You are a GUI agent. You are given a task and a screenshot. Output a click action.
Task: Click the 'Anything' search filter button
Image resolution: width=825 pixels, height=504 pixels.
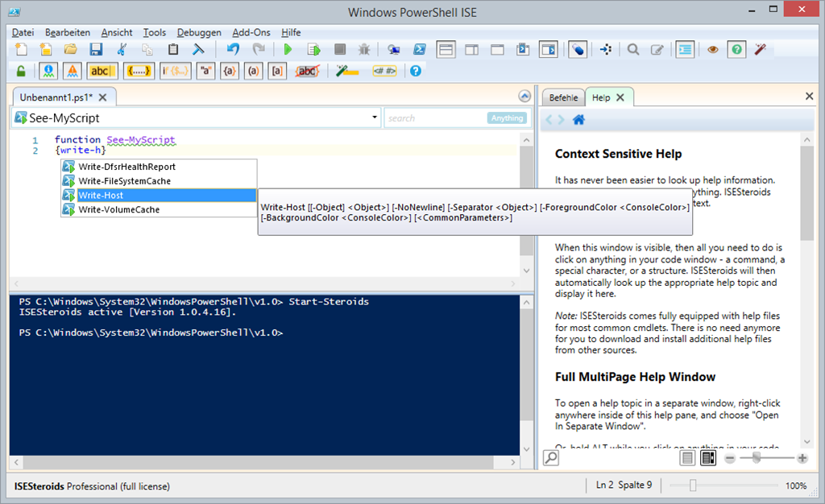pyautogui.click(x=508, y=118)
